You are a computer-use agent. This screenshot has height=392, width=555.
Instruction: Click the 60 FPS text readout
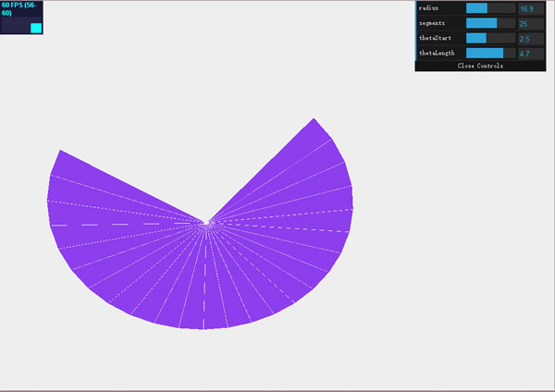[x=19, y=9]
